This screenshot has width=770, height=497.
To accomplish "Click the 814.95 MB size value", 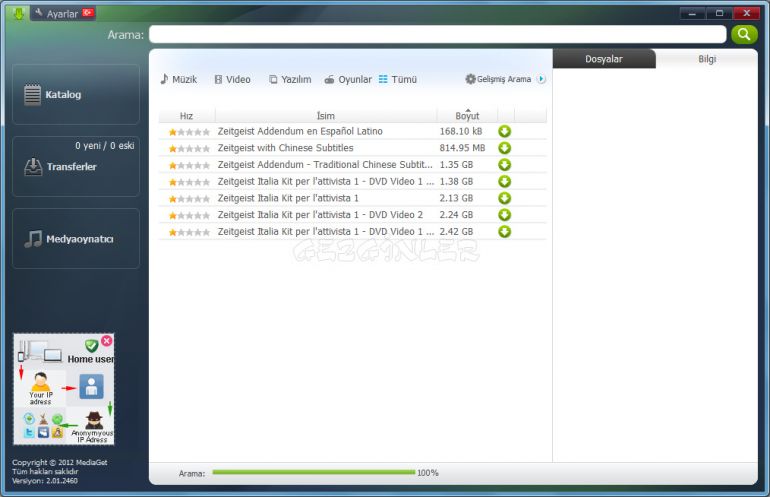I will [x=462, y=148].
